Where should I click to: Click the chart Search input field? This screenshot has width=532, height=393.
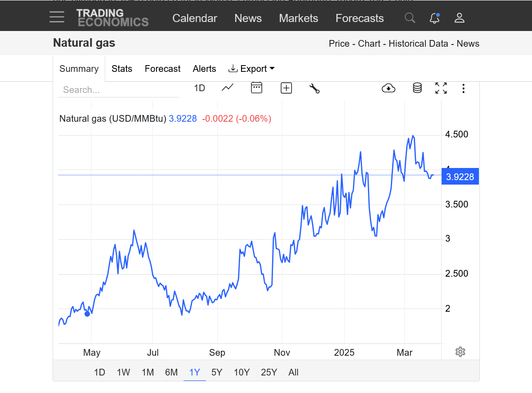[118, 90]
